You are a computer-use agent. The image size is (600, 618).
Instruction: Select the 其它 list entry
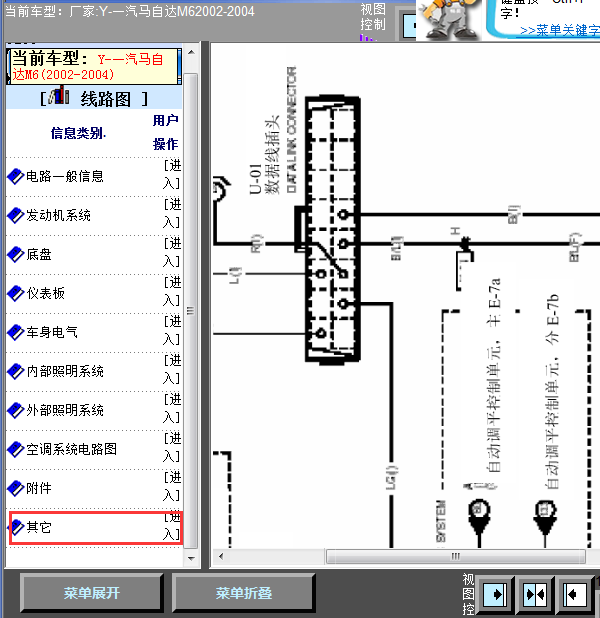[x=39, y=527]
